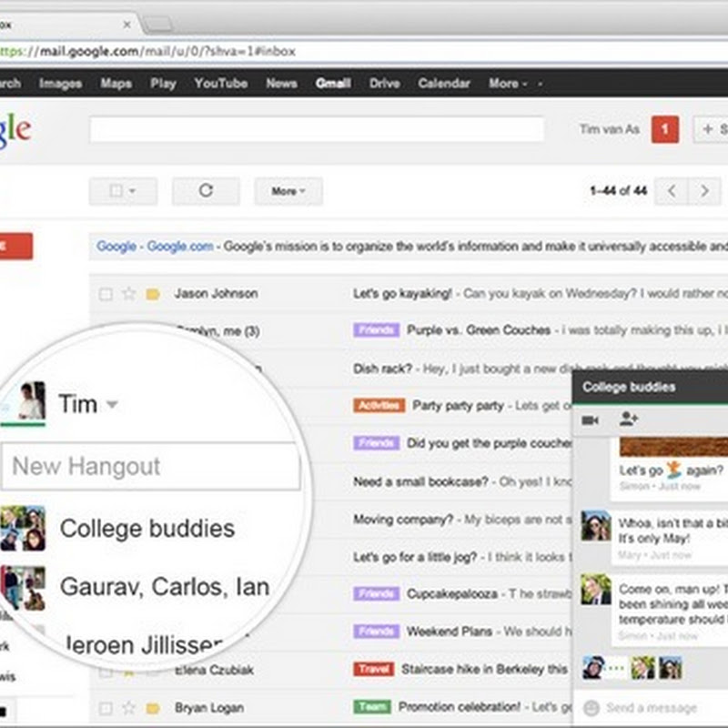The height and width of the screenshot is (728, 728).
Task: Click the Google.com ad link
Action: pos(180,246)
